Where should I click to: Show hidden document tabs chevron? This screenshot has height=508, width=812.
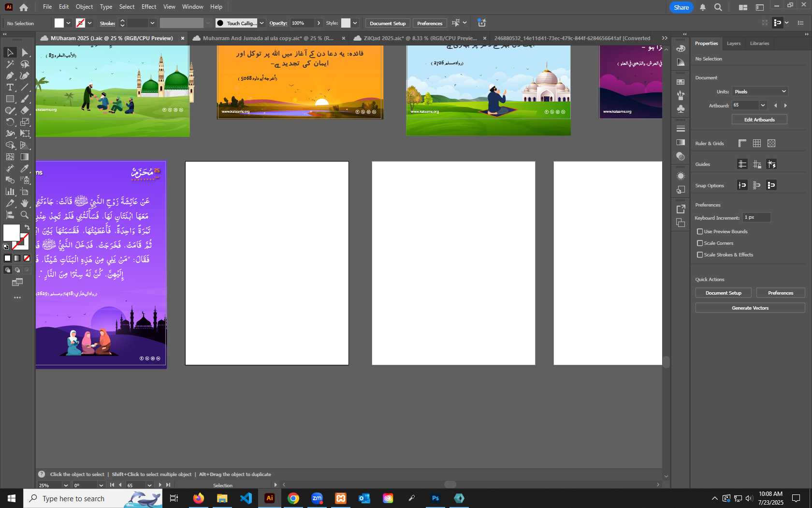(665, 38)
